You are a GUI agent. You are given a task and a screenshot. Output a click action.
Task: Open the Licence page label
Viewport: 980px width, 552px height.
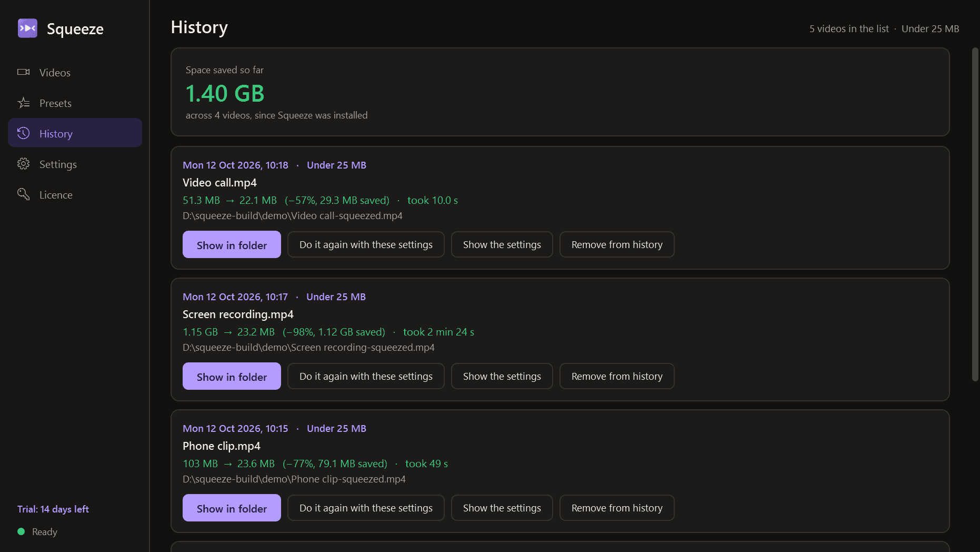pos(56,195)
